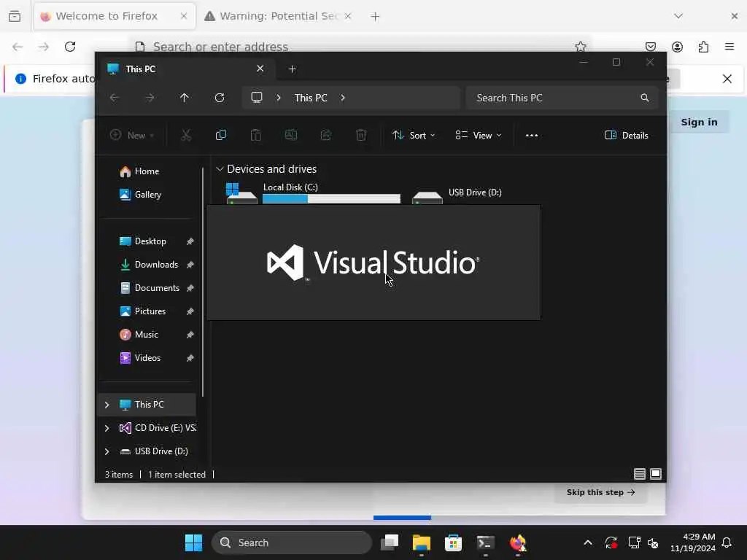This screenshot has height=560, width=747.
Task: Click the Rename icon in Explorer toolbar
Action: 290,135
